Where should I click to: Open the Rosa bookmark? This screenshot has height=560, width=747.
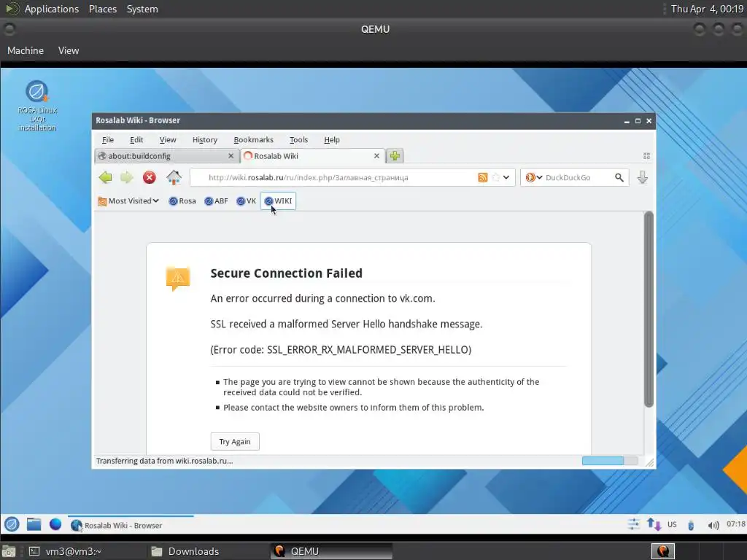tap(182, 201)
